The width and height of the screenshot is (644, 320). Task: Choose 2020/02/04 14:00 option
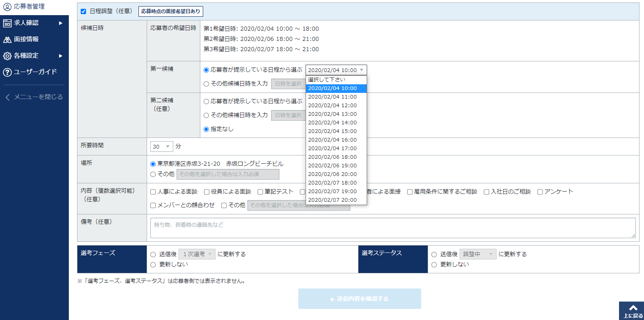pos(336,123)
